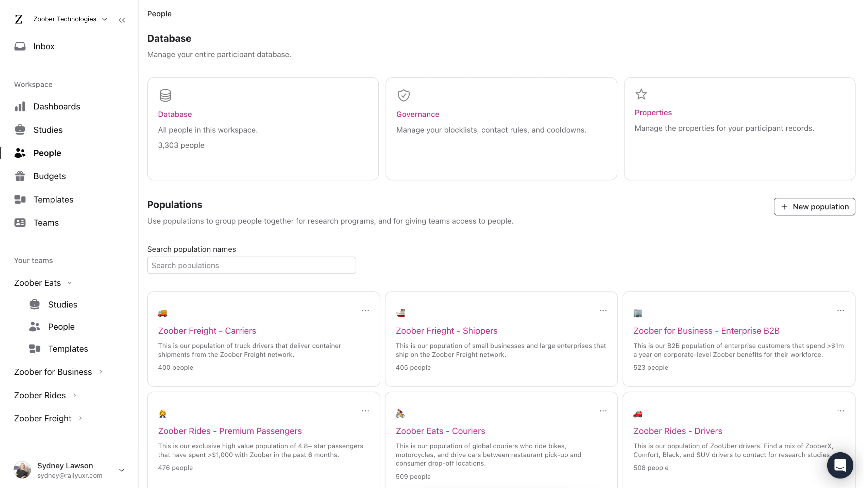Collapse the Zoober Eats team section
868x488 pixels.
[x=70, y=283]
